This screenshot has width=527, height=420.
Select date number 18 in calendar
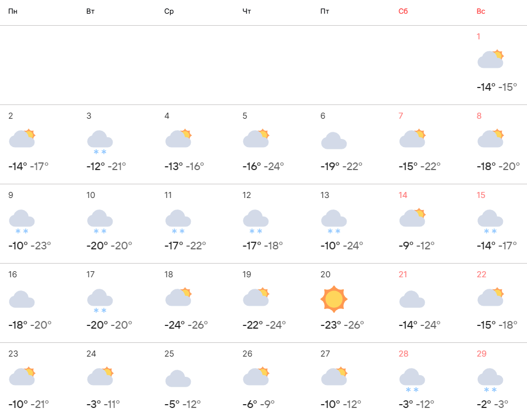pyautogui.click(x=168, y=275)
